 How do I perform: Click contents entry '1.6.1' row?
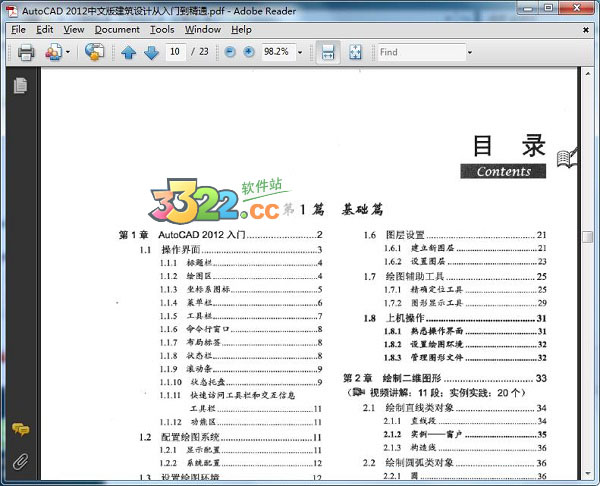point(465,248)
